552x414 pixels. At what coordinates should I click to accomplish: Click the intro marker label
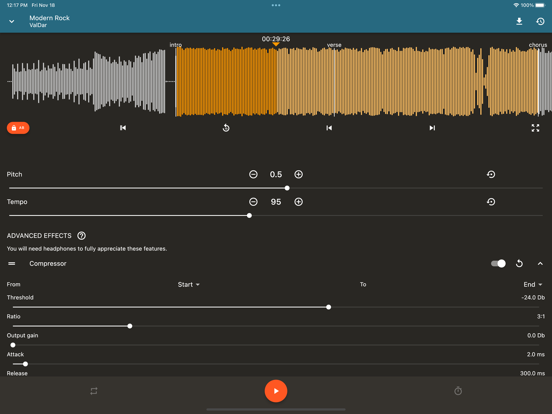pos(176,45)
